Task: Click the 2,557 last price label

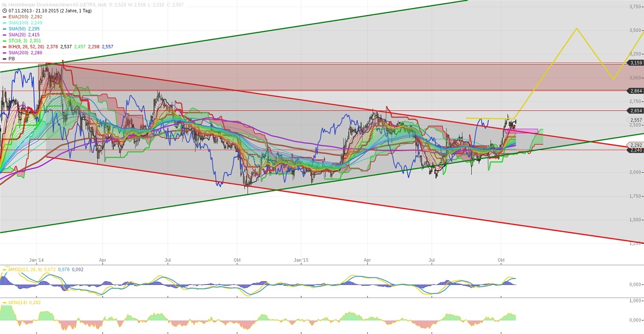Action: (635, 120)
